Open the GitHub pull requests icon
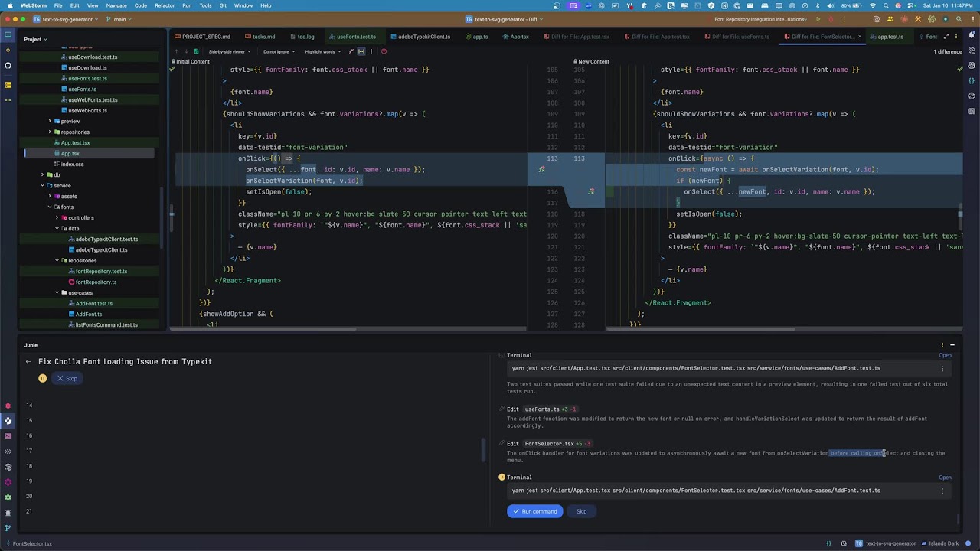Image resolution: width=980 pixels, height=551 pixels. tap(8, 65)
